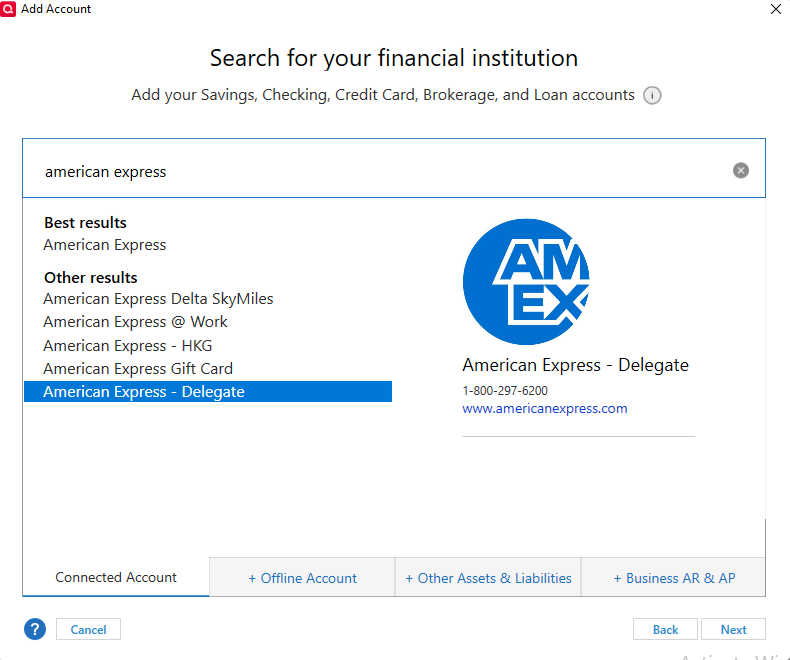Select highlighted American Express - Delegate row
Viewport: 790px width, 660px height.
tap(208, 391)
